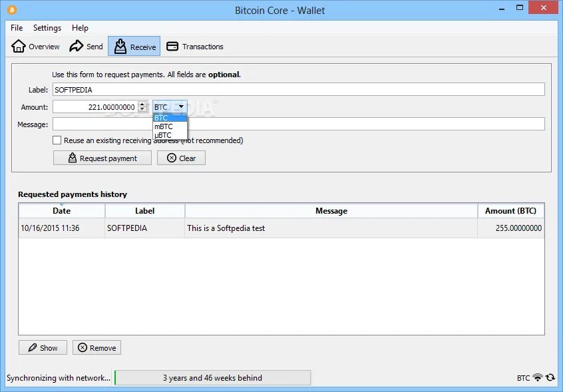Sort history by Message column header
This screenshot has height=392, width=563.
[x=331, y=211]
